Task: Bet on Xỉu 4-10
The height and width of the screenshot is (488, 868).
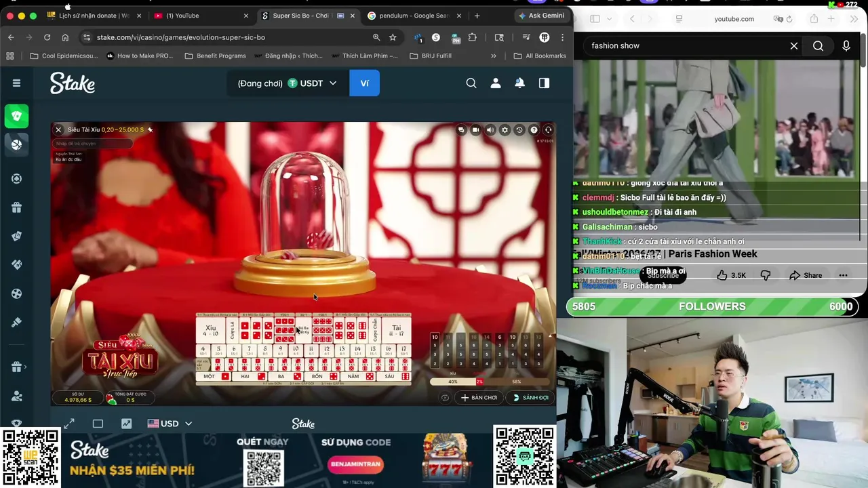Action: (x=211, y=331)
